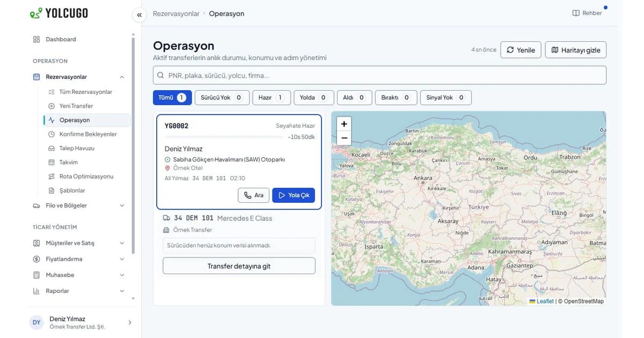This screenshot has width=644, height=338.
Task: Select the Hazır filter tab
Action: pyautogui.click(x=272, y=98)
